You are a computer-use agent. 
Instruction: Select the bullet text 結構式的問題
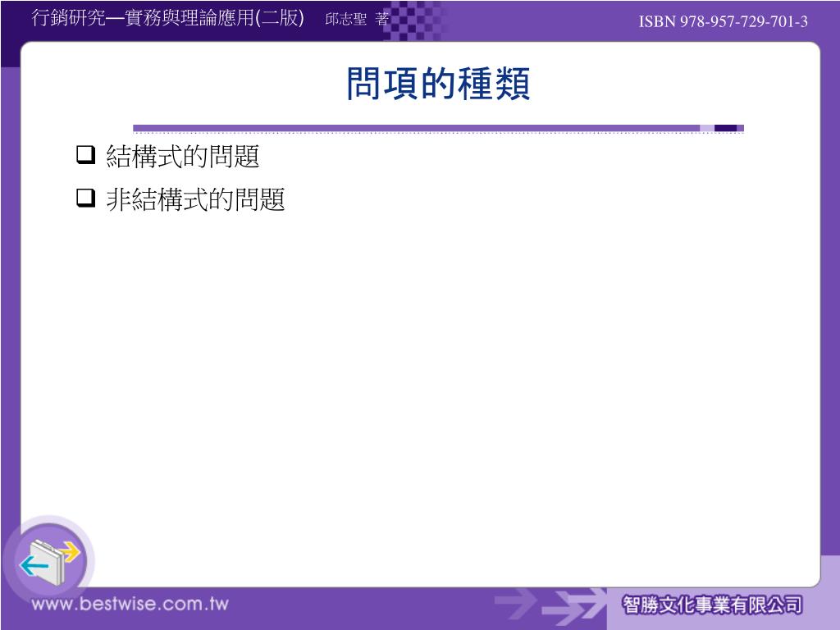183,157
